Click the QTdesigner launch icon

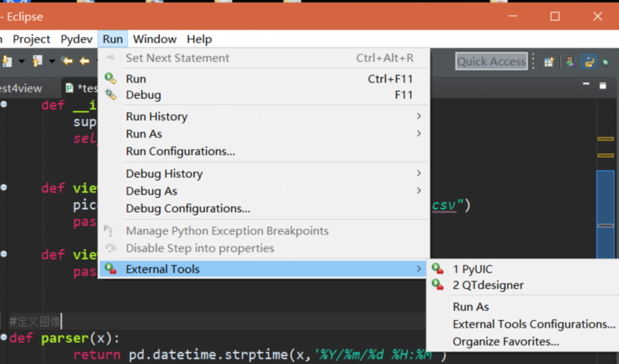pyautogui.click(x=437, y=284)
